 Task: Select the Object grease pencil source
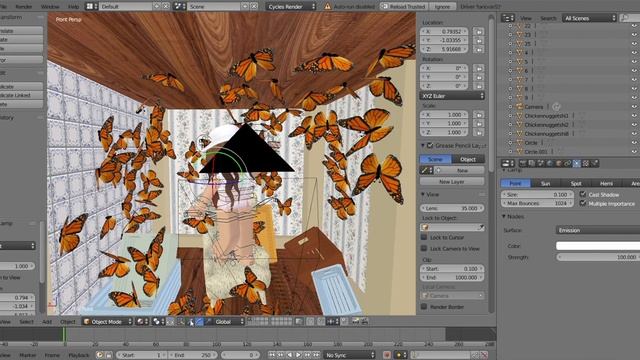[468, 159]
